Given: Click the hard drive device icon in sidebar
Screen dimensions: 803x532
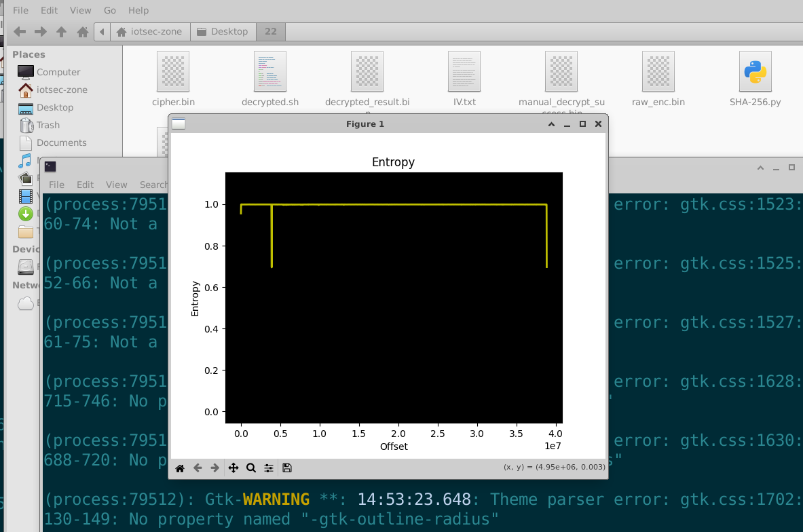Looking at the screenshot, I should (x=26, y=267).
